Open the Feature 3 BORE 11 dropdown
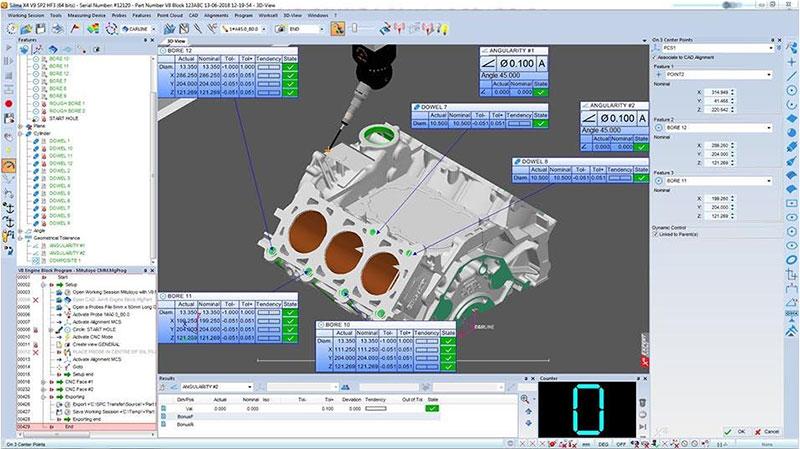800x449 pixels. pos(771,181)
